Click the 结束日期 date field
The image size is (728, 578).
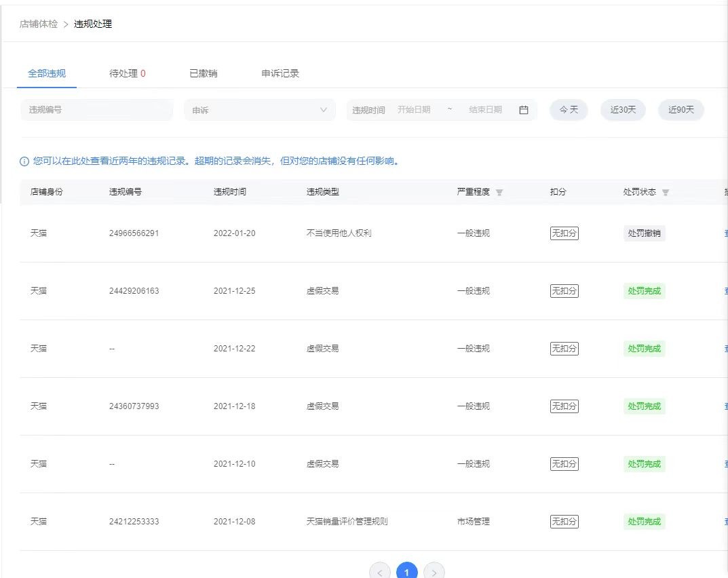(x=485, y=110)
